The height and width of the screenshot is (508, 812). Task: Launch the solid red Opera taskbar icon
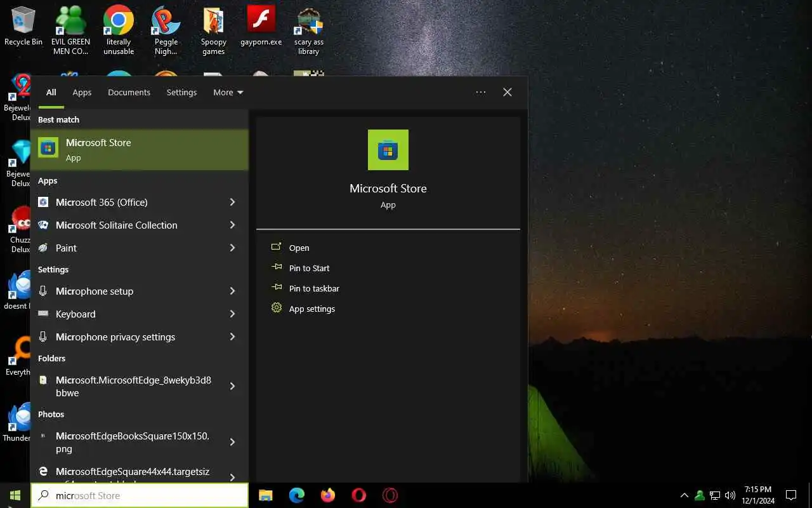[359, 495]
